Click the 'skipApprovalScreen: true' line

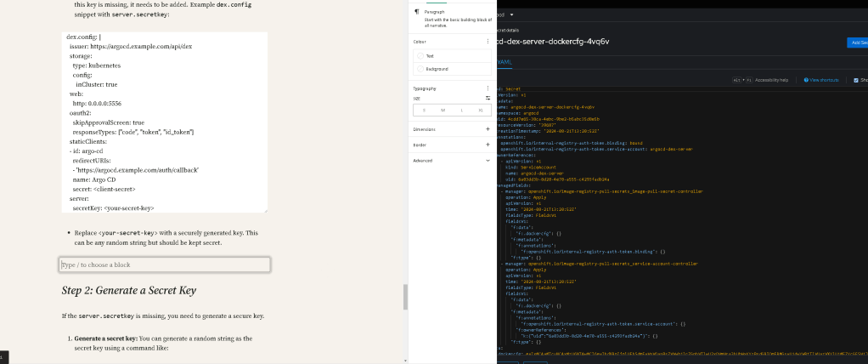pos(109,122)
